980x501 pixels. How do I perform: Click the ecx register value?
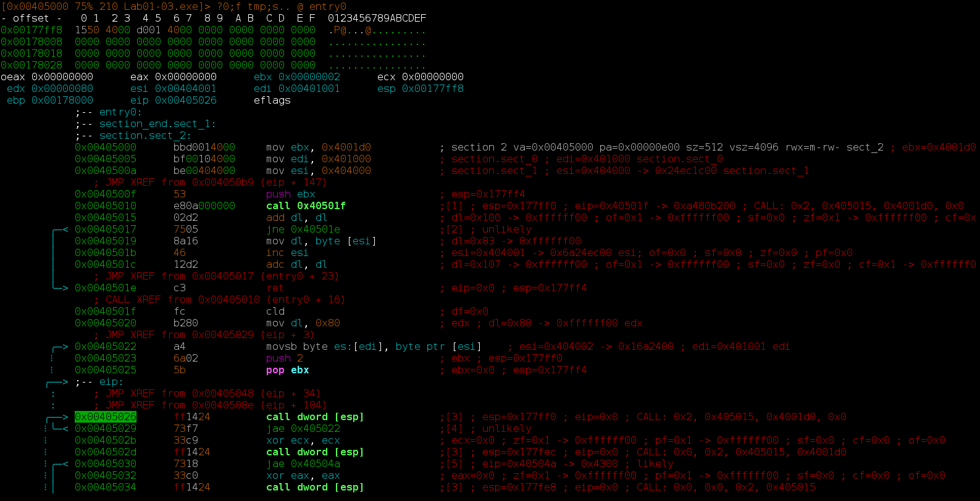point(433,77)
